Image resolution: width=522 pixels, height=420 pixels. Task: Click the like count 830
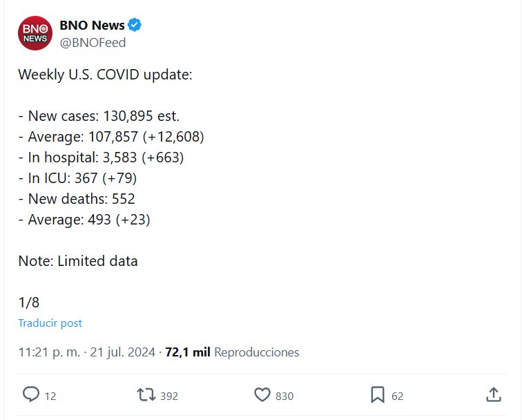click(284, 396)
